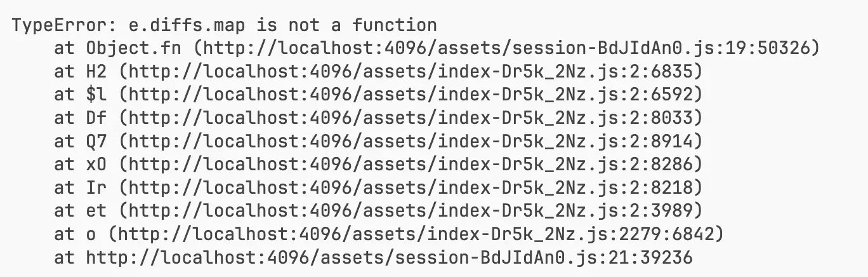Open the index-Dr5k_2Nz.js:2:6592 source link

[411, 95]
